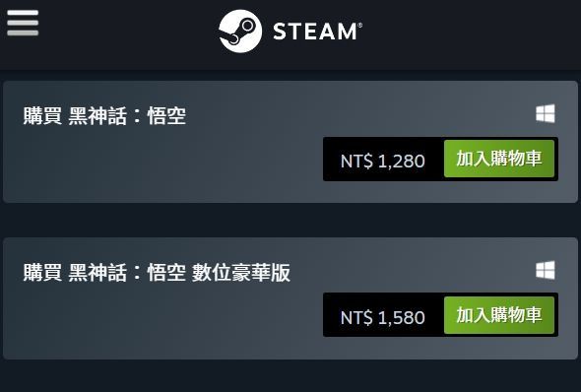Click the green 加入購物車 button beside NT$ 1,580
The height and width of the screenshot is (392, 581).
499,315
